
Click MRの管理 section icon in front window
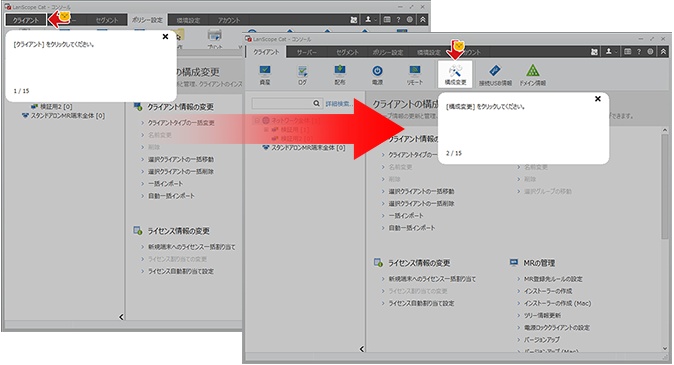click(514, 262)
